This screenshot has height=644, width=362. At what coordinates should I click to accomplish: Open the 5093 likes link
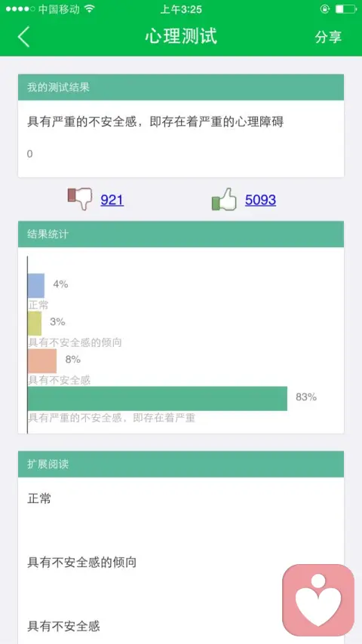click(260, 200)
